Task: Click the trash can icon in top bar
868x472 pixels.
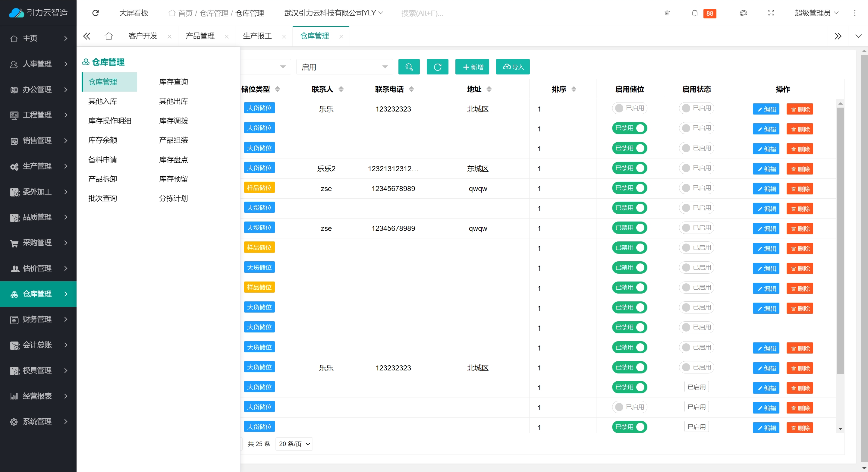Action: pyautogui.click(x=667, y=13)
